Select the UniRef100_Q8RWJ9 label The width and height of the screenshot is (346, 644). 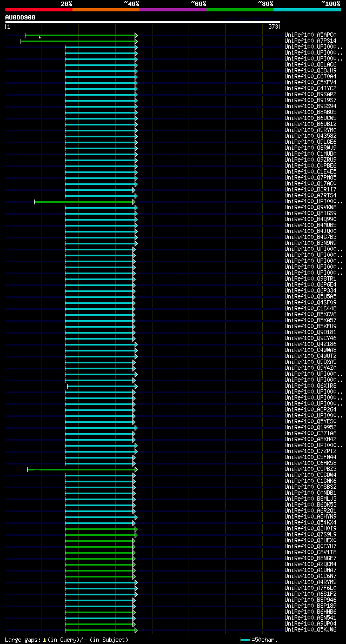310,148
